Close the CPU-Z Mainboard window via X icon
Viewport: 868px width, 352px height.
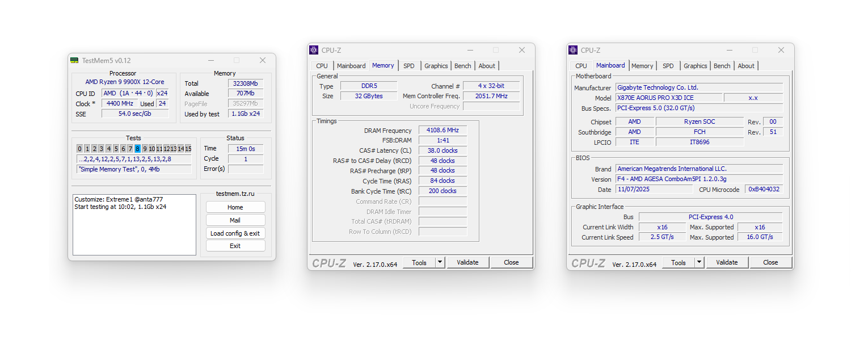tap(781, 50)
